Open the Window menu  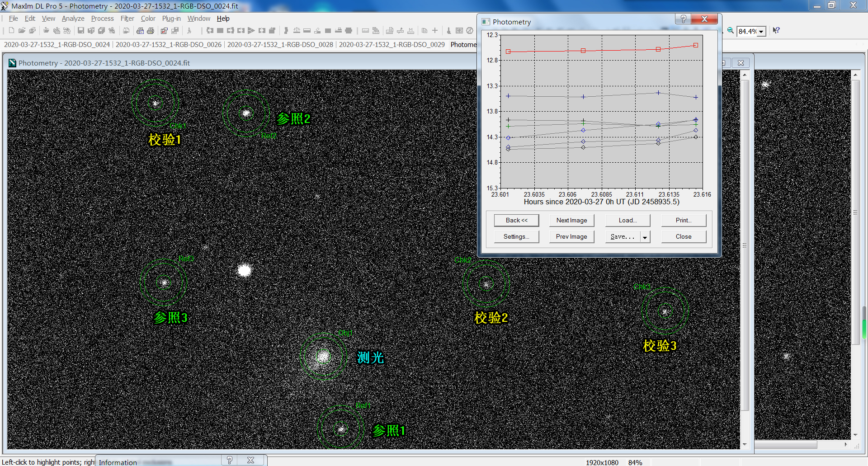pyautogui.click(x=199, y=19)
